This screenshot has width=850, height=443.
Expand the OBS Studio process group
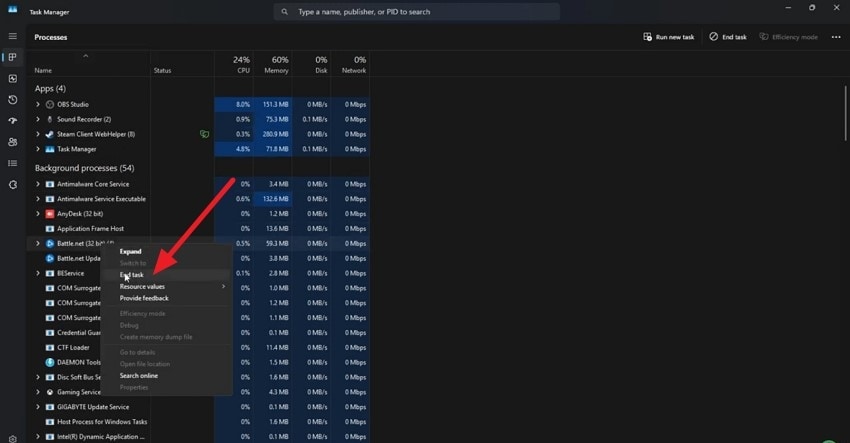[x=38, y=104]
